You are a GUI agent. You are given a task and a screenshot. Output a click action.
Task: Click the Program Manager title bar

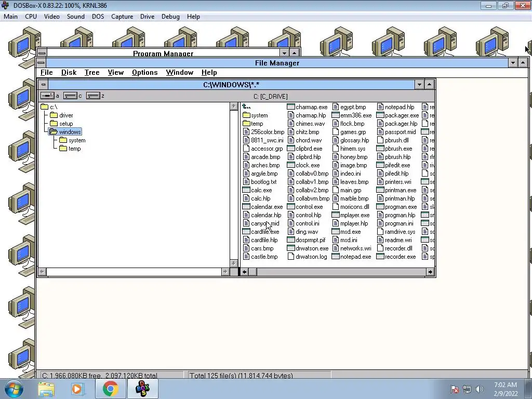point(163,53)
